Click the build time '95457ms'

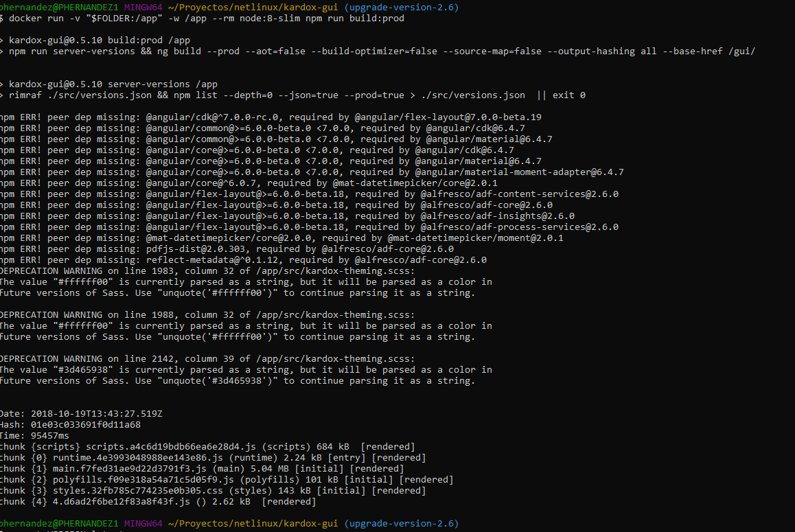click(x=49, y=436)
